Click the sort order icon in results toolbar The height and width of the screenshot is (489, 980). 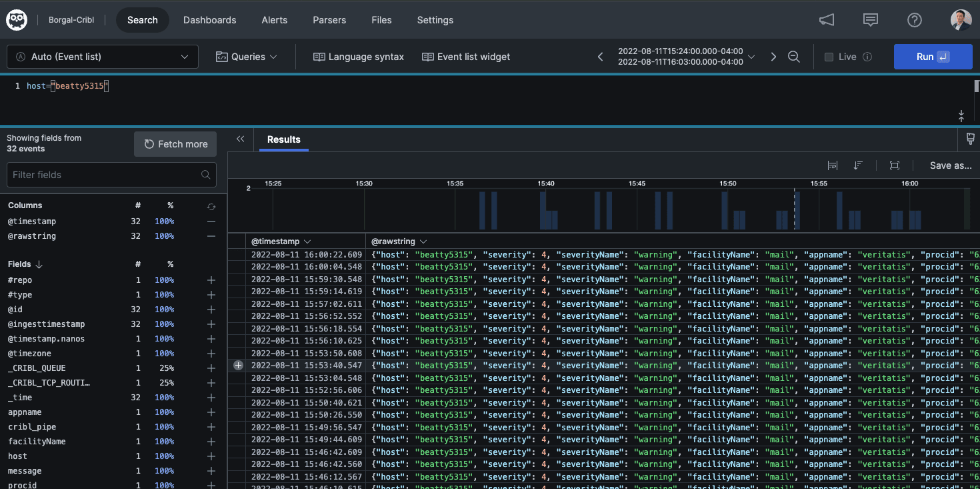(x=858, y=165)
